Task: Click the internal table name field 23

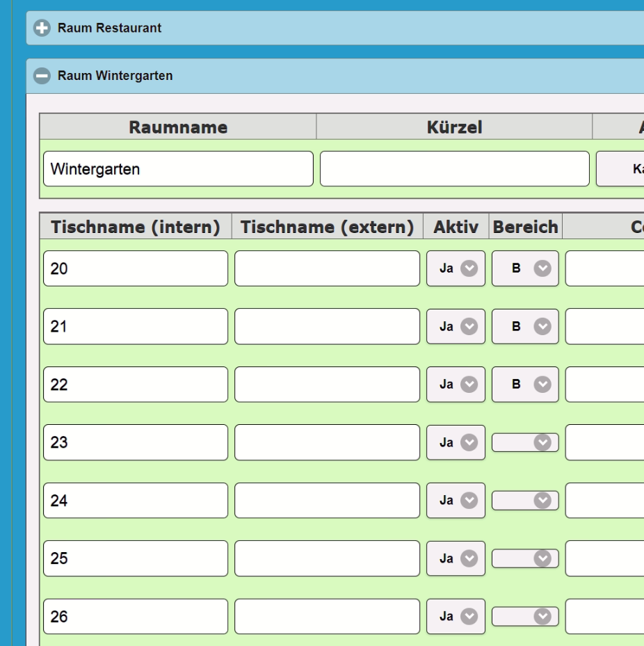Action: point(135,442)
